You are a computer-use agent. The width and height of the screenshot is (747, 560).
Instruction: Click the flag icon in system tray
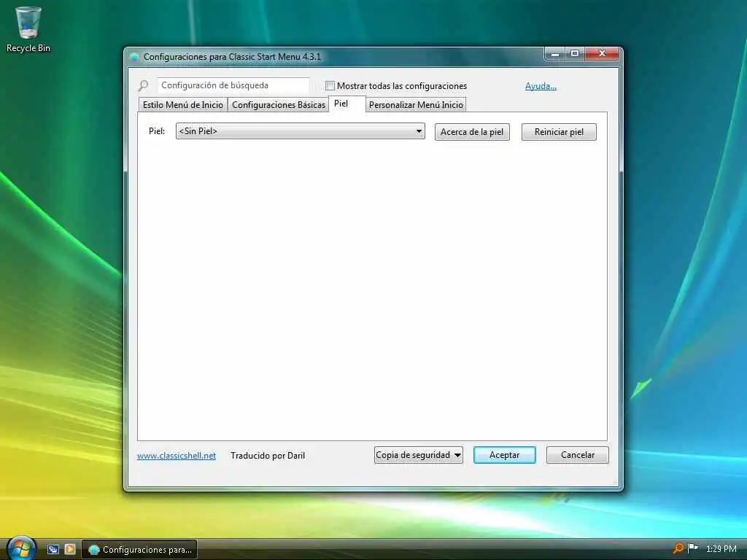693,548
